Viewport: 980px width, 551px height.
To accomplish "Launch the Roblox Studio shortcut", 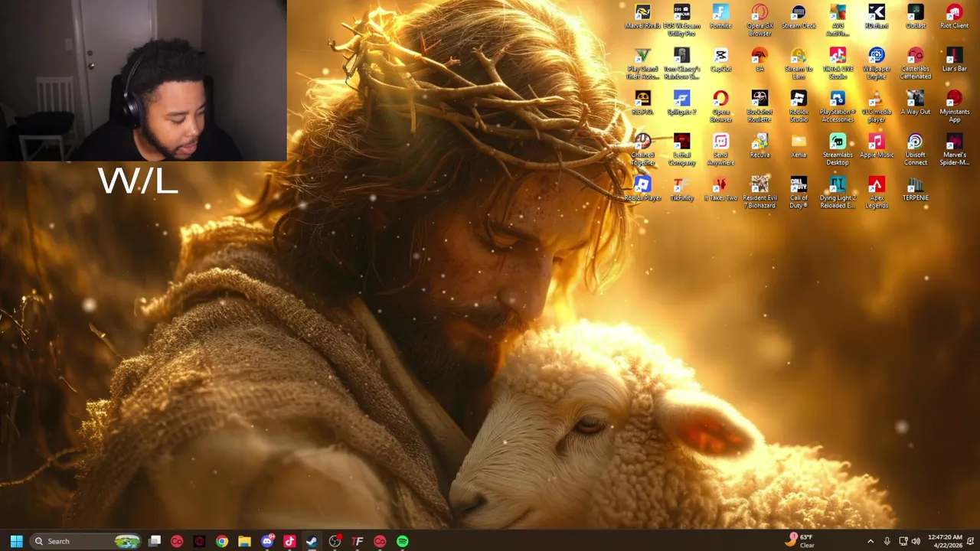I will coord(799,106).
